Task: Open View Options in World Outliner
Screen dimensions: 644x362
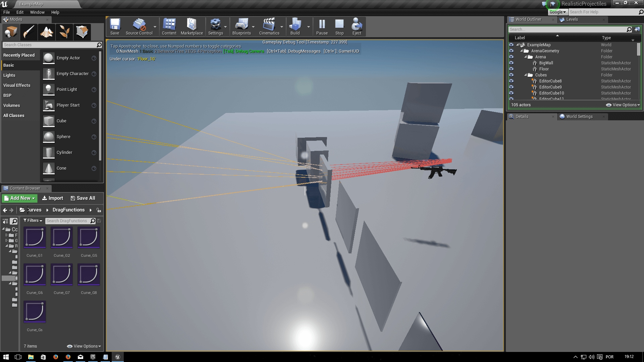Action: [x=622, y=105]
